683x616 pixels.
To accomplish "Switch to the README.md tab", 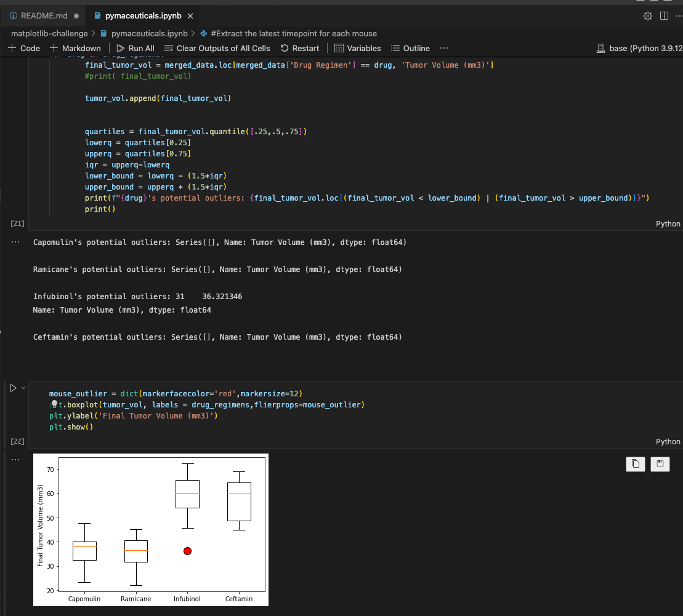I will point(44,15).
